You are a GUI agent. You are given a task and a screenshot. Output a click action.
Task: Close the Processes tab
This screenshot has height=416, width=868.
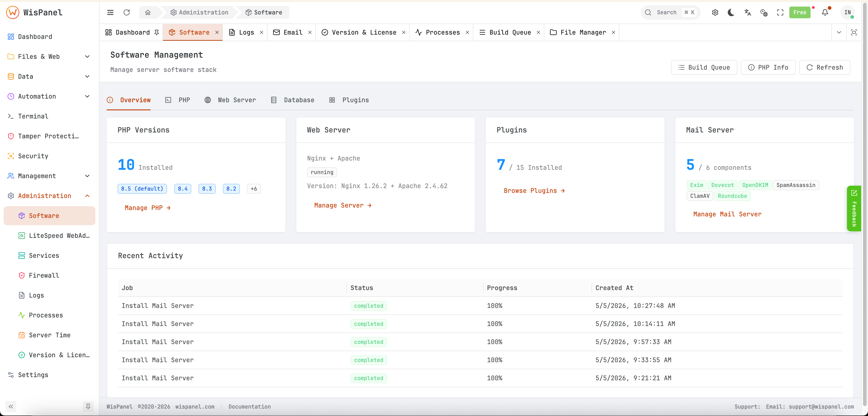click(x=467, y=32)
